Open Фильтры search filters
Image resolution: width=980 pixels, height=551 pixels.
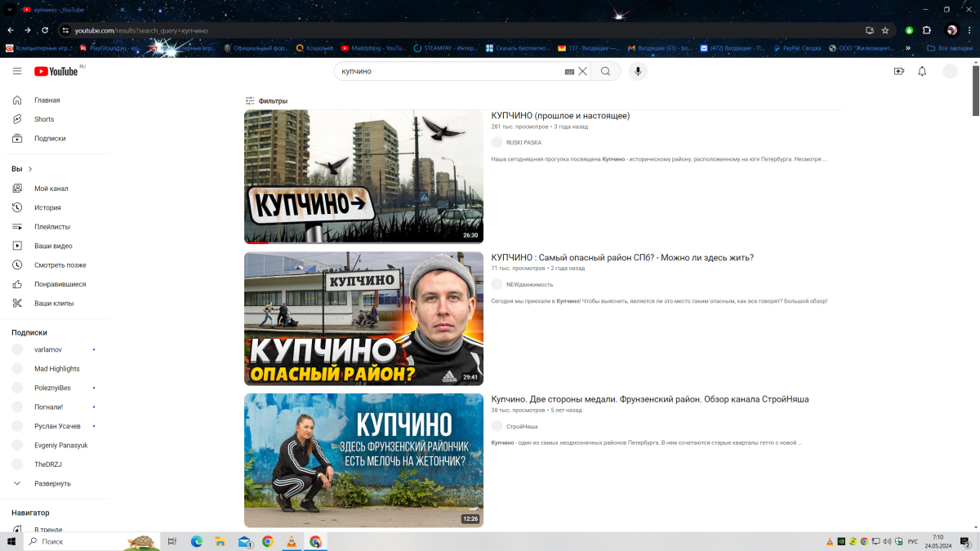tap(266, 101)
